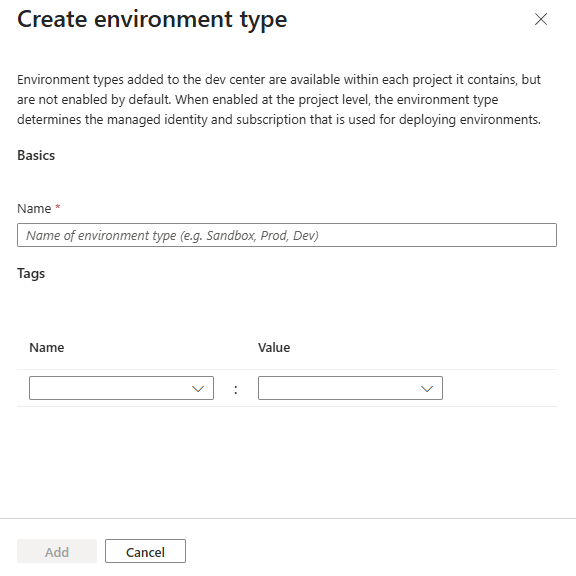Cancel creating the environment type

[x=145, y=551]
